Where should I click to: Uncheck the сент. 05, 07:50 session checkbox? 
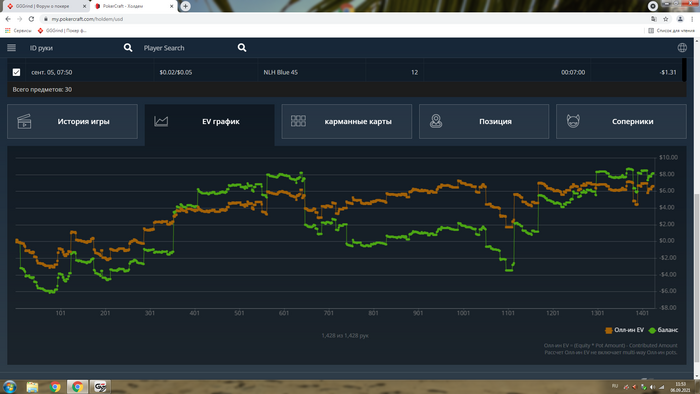[x=17, y=72]
